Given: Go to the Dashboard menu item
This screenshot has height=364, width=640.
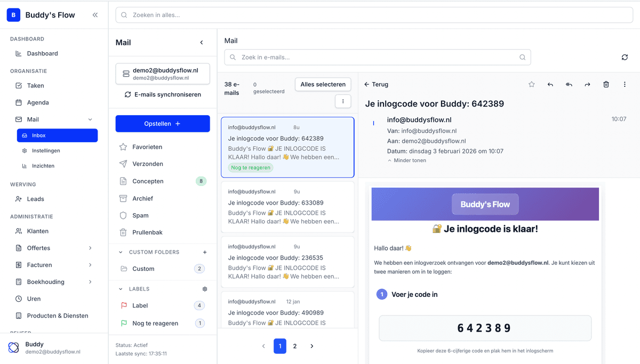Looking at the screenshot, I should 43,53.
